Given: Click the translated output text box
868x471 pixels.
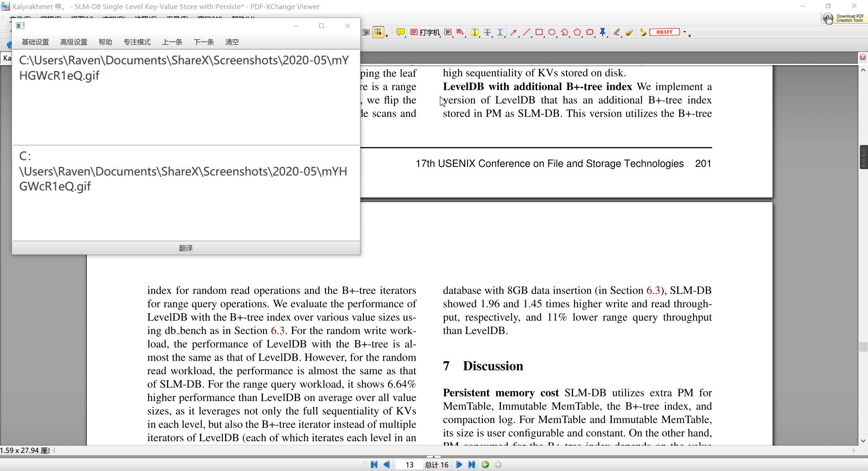Looking at the screenshot, I should click(x=186, y=193).
